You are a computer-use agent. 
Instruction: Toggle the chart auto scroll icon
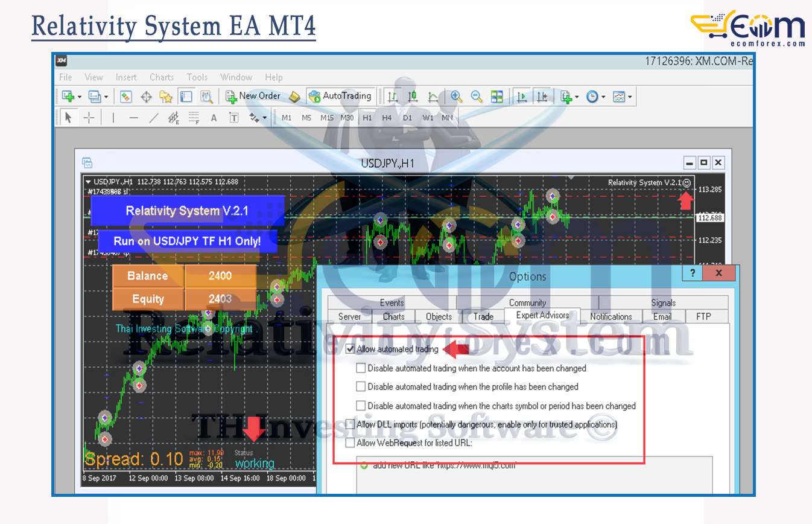(x=522, y=97)
